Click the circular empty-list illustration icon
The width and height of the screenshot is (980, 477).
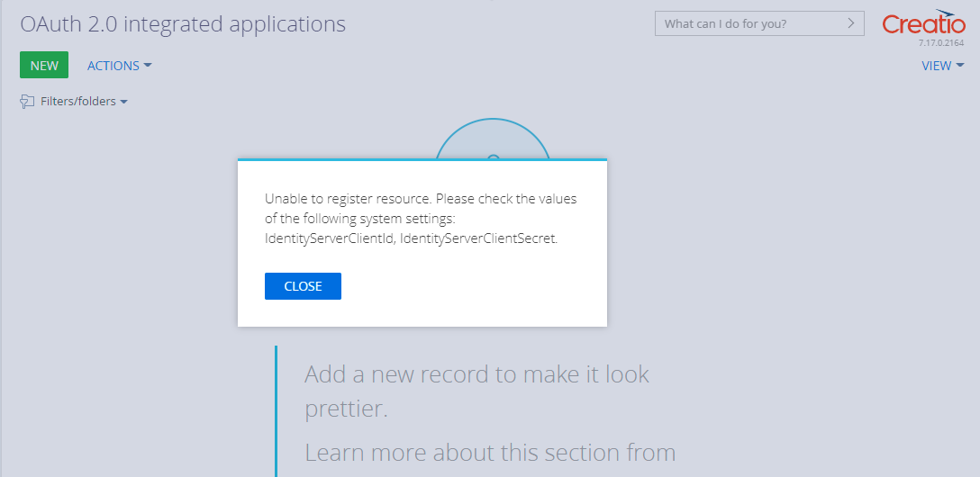[493, 139]
